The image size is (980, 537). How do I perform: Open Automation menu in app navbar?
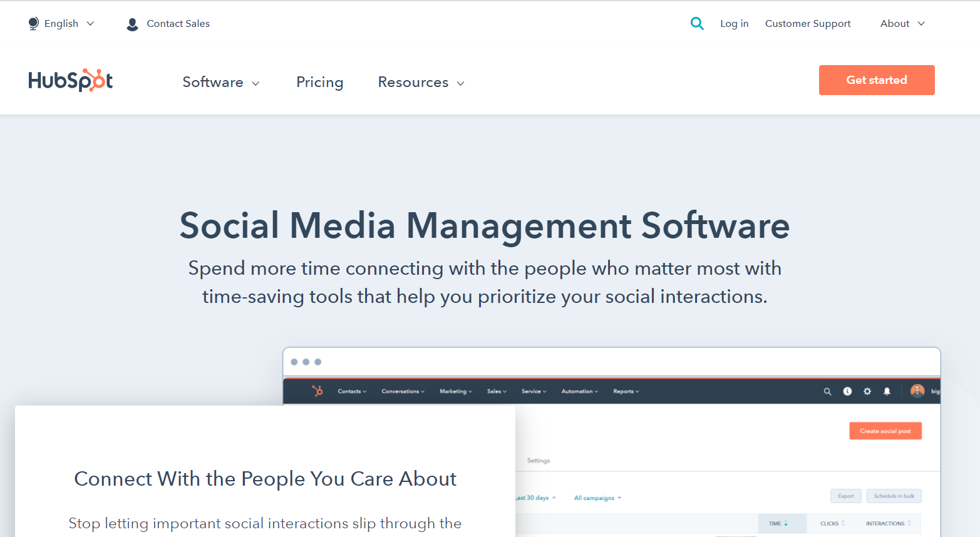coord(580,391)
